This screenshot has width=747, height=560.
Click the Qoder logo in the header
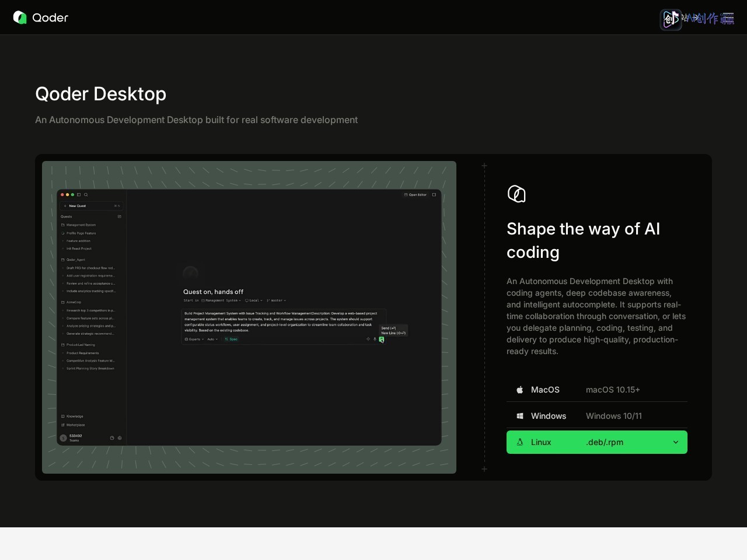click(41, 17)
